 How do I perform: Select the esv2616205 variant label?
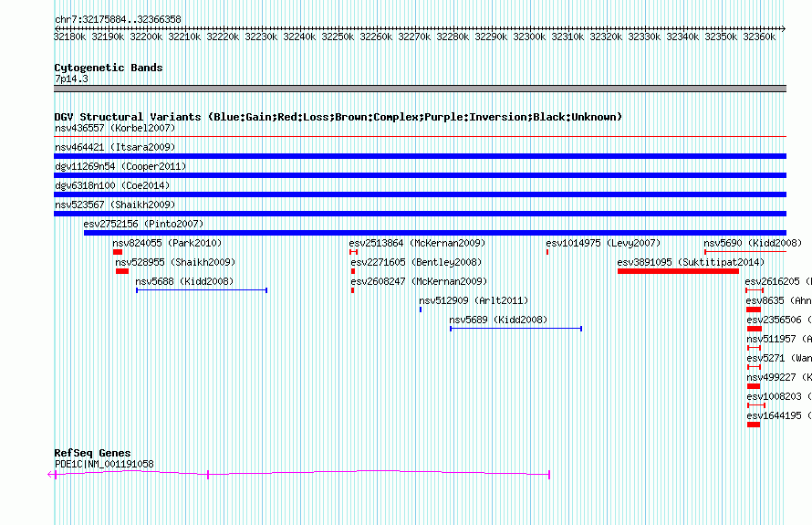tap(778, 281)
